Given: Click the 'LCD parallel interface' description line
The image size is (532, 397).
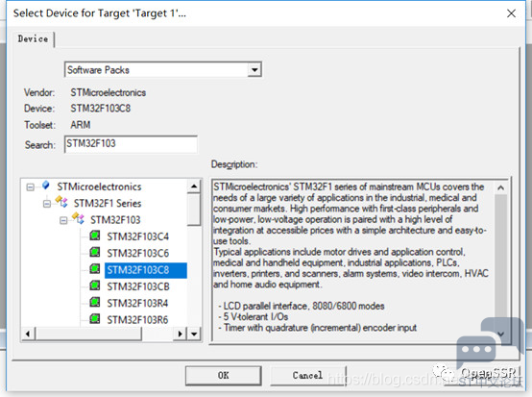Looking at the screenshot, I should pyautogui.click(x=302, y=306).
